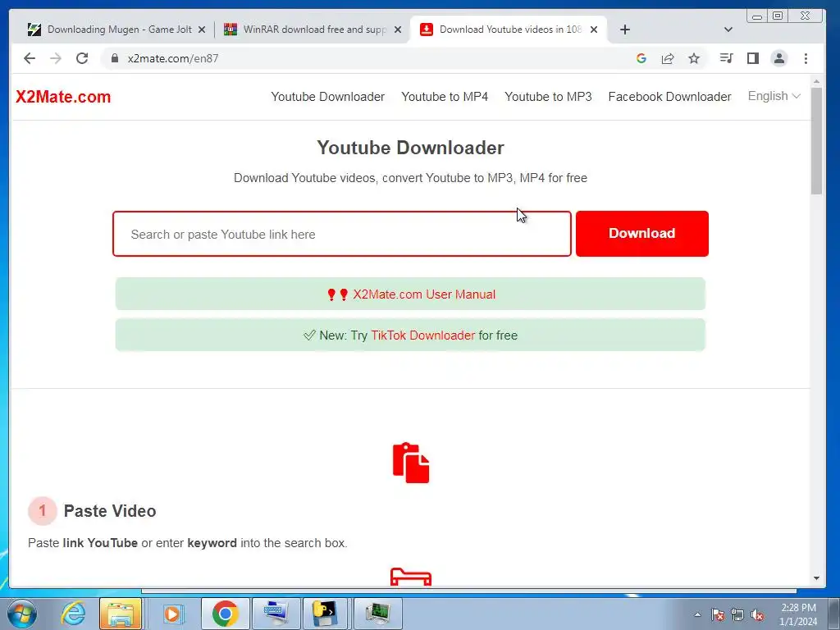Open the clock showing 2:28 PM
Viewport: 840px width, 630px height.
coord(798,614)
